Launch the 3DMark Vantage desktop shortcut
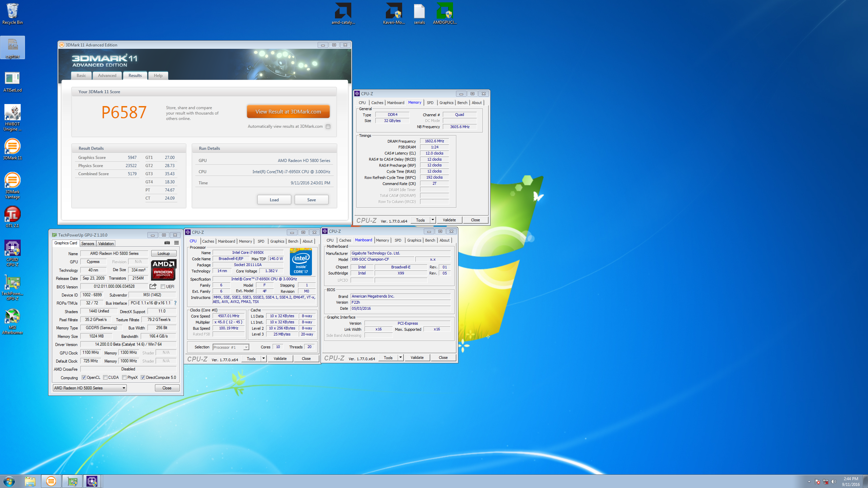Viewport: 868px width, 488px height. tap(13, 185)
